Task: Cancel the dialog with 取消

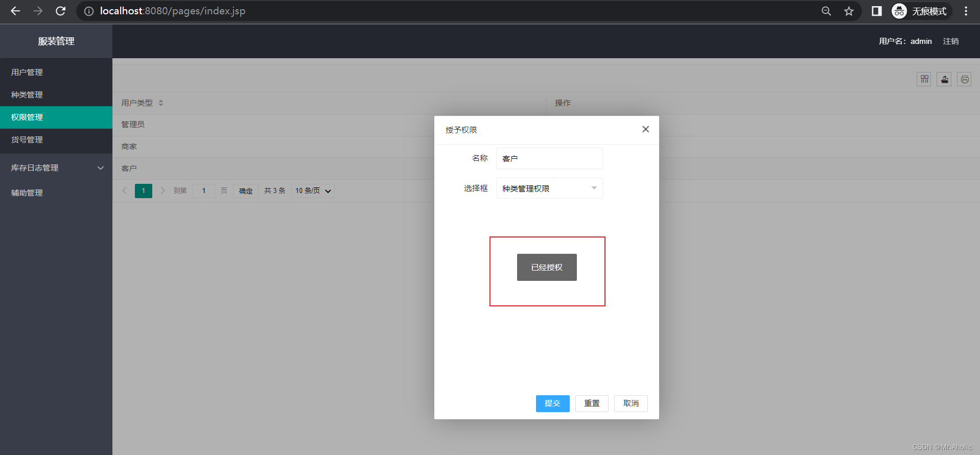Action: [631, 403]
